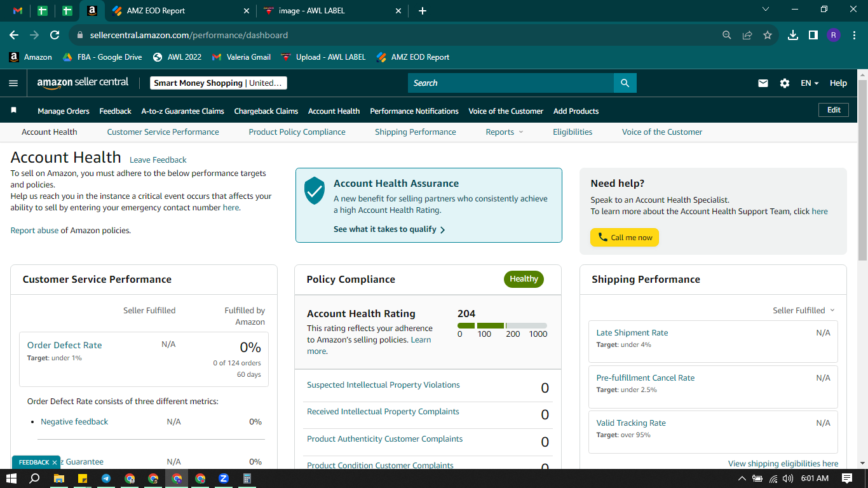Expand See what it takes to qualify
The height and width of the screenshot is (488, 868).
pos(390,229)
